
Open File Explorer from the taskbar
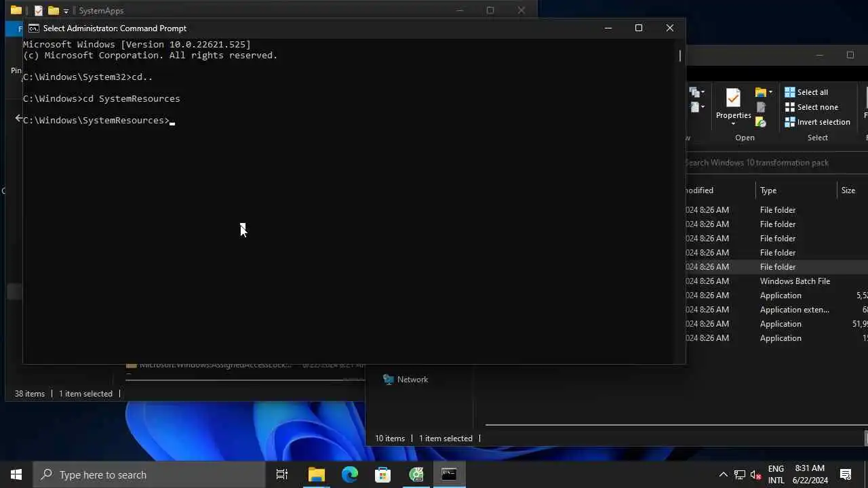coord(317,474)
